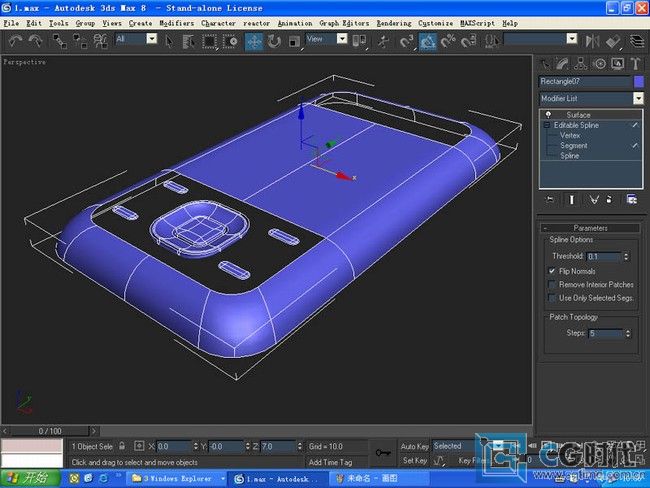The height and width of the screenshot is (488, 650).
Task: Collapse the Parameters rollout header
Action: (590, 228)
